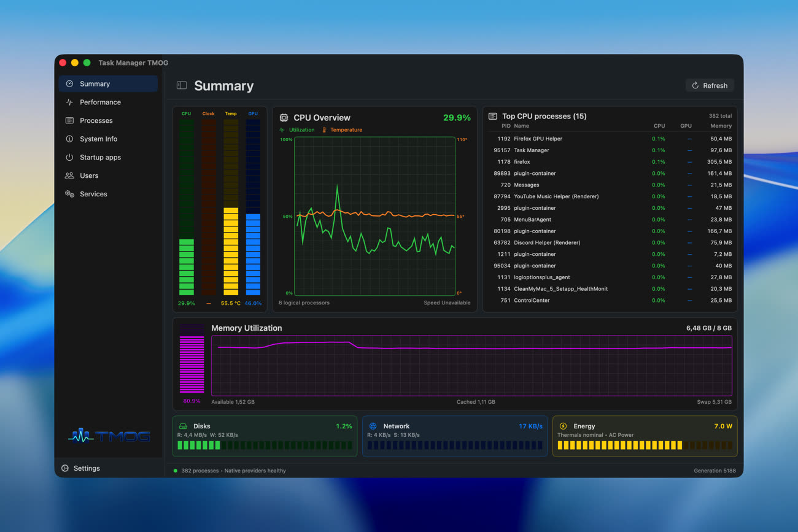Click the "17 KB/s" network speed value
798x532 pixels.
point(530,426)
